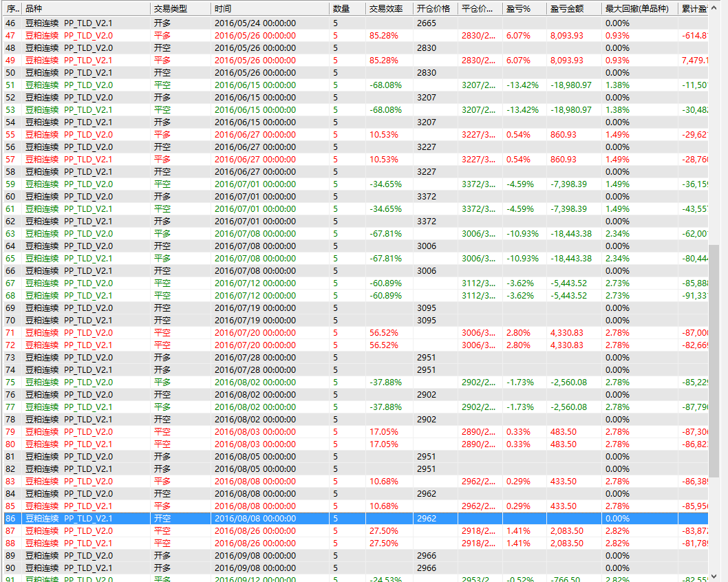Select the PP_TLD_V2.1 instrument name in row 90

88,568
